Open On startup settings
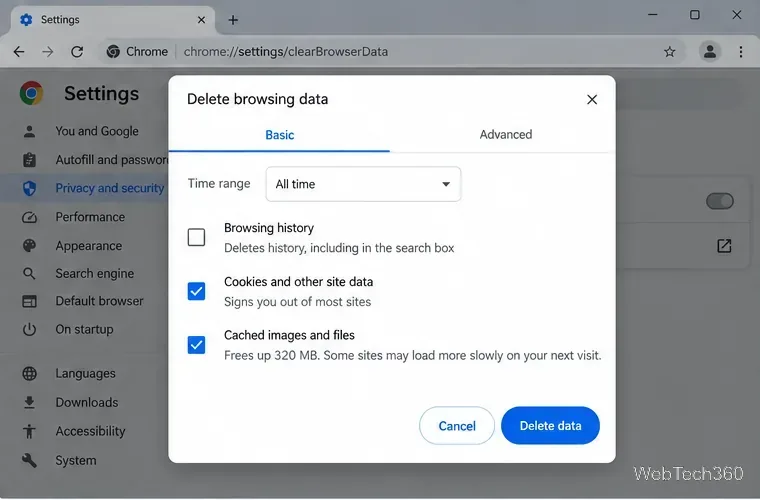This screenshot has width=760, height=500. (84, 329)
